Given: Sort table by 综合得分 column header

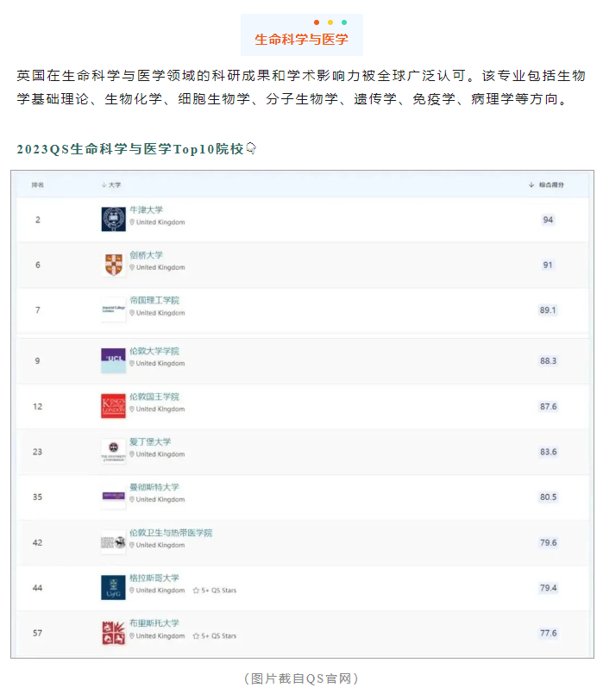Looking at the screenshot, I should point(546,184).
